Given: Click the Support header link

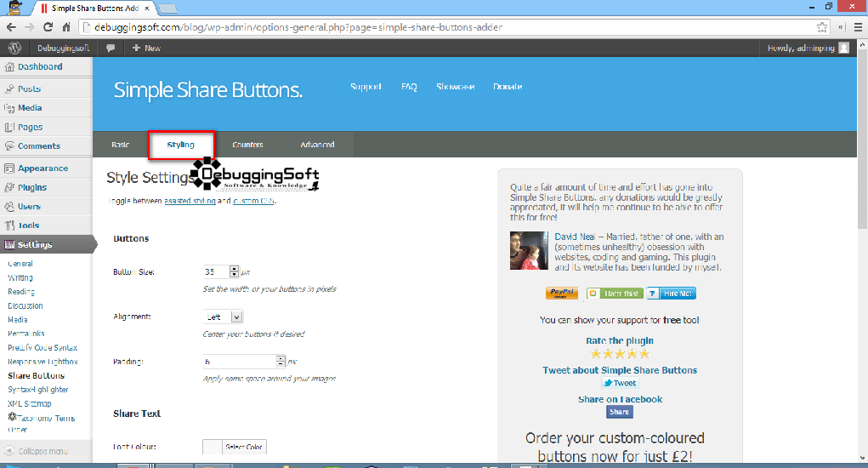Looking at the screenshot, I should click(366, 87).
